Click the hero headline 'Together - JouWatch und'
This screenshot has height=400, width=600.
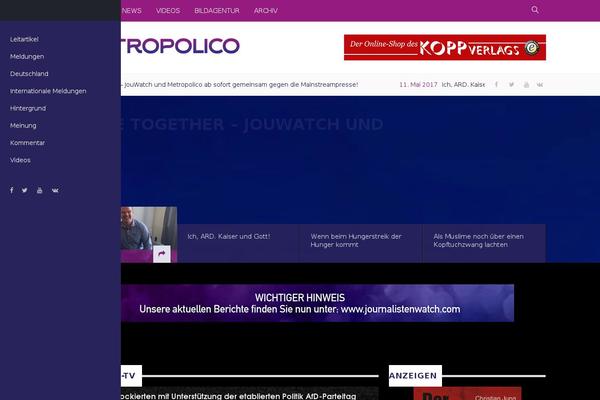252,124
